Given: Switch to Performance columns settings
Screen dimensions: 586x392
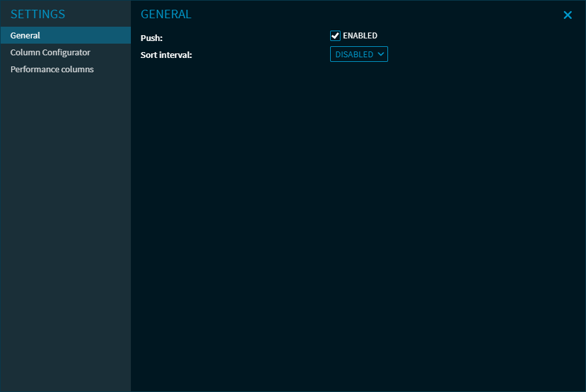Looking at the screenshot, I should 52,70.
